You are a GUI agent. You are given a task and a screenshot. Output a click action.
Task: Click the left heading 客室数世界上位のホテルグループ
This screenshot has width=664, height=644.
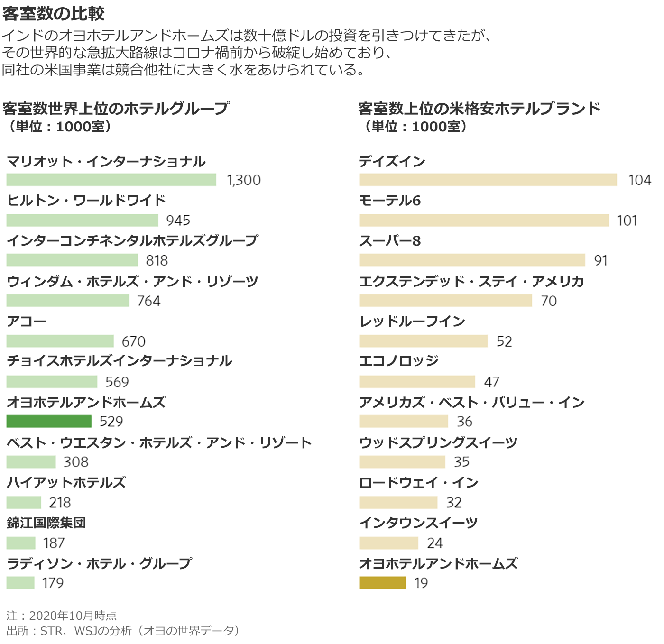click(116, 109)
